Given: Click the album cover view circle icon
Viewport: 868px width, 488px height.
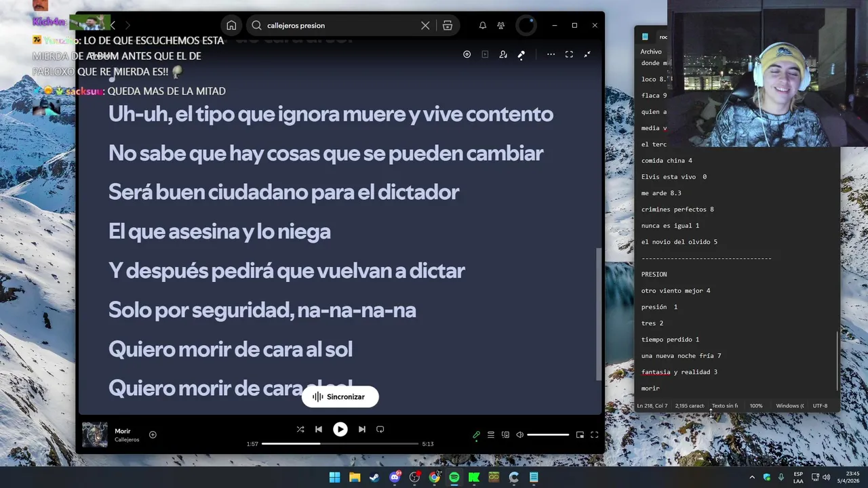Looking at the screenshot, I should tap(467, 54).
